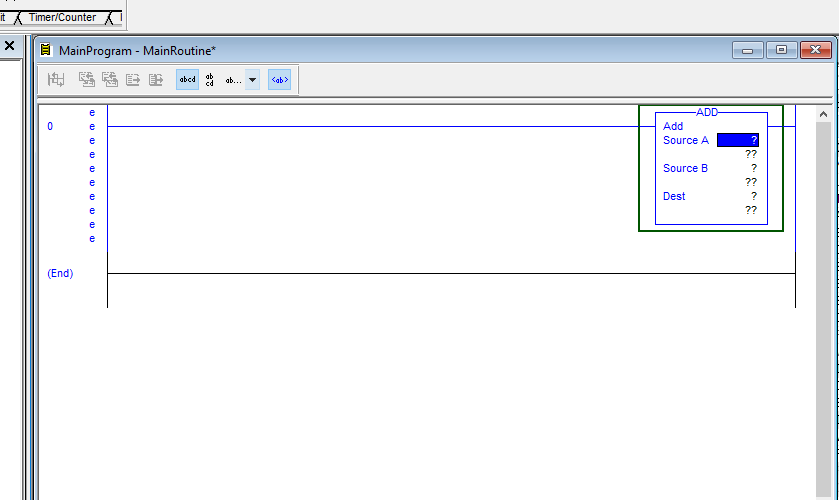Click the 'Add' description text in block
The height and width of the screenshot is (500, 839).
(673, 126)
